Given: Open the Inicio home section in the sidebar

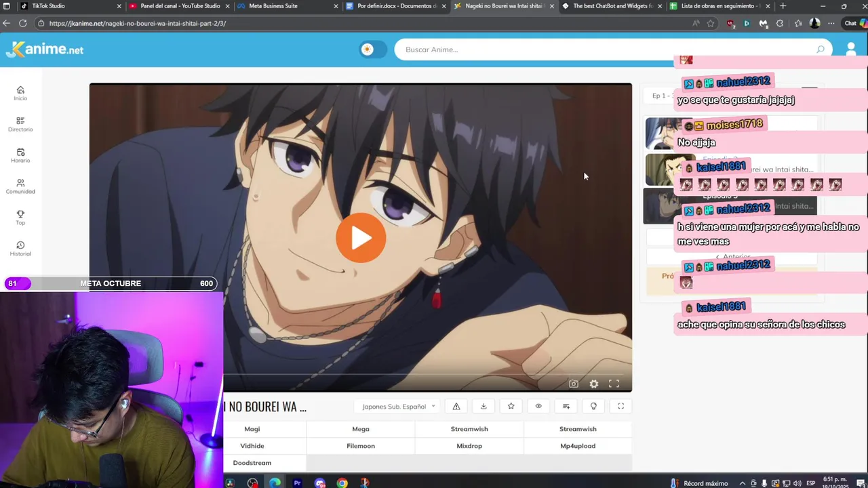Looking at the screenshot, I should (x=20, y=94).
